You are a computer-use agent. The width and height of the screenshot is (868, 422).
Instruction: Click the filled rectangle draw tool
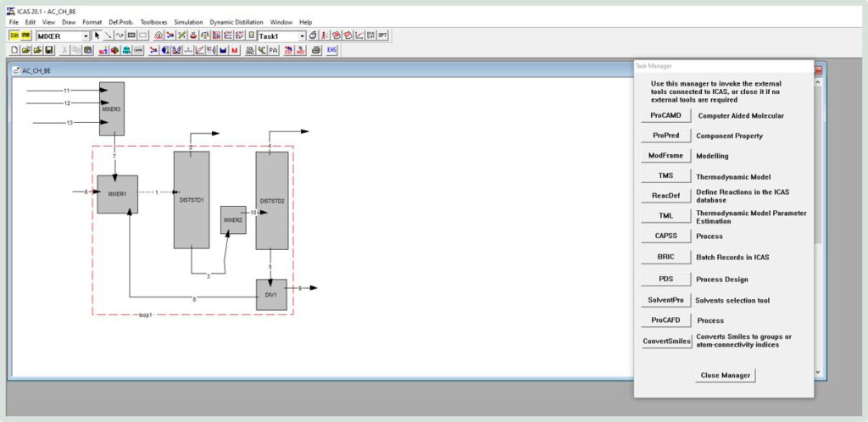131,36
